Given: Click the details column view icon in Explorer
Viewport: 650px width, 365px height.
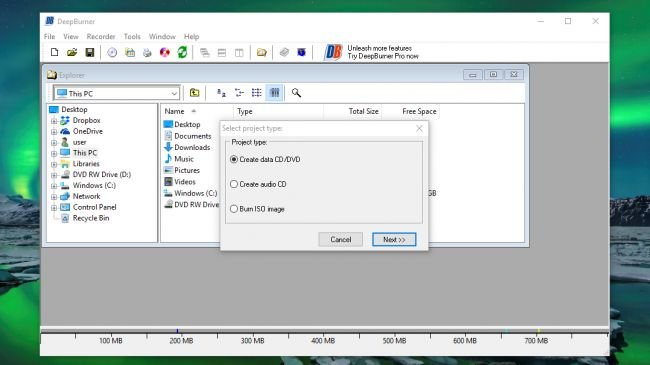Looking at the screenshot, I should coord(274,92).
